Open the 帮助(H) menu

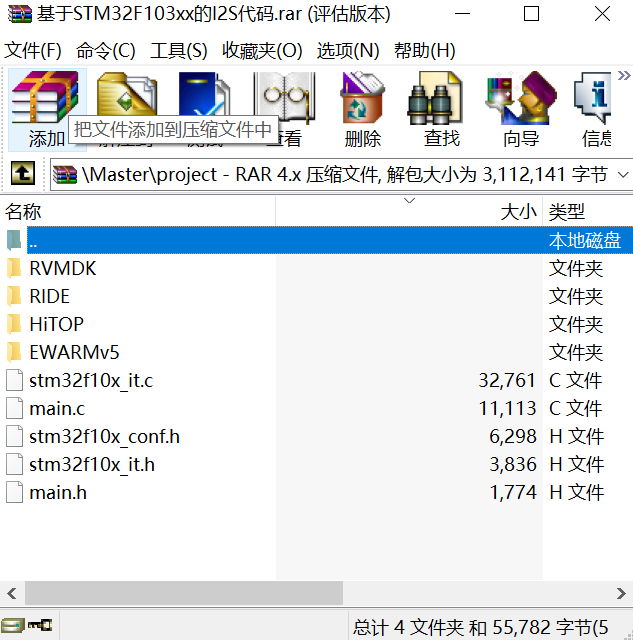425,51
